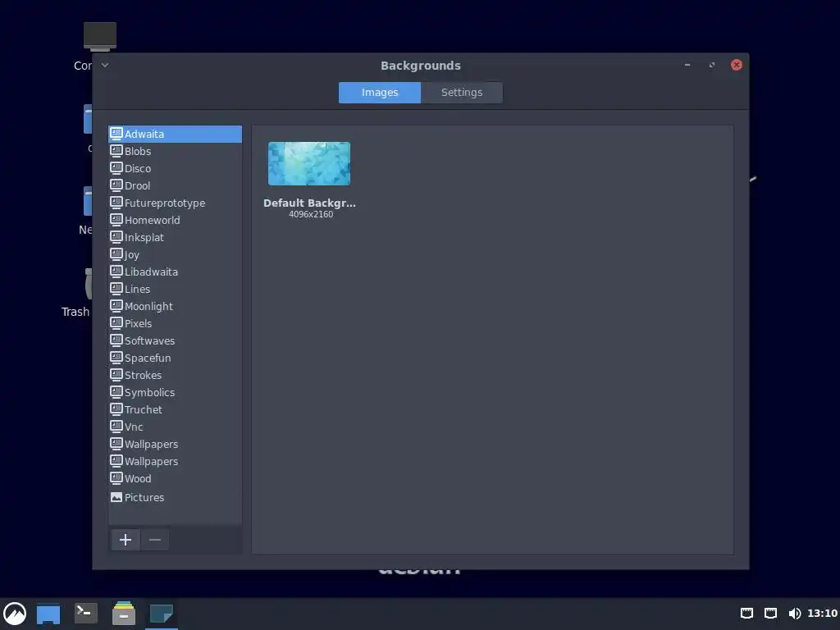Open the application menu in taskbar
This screenshot has width=840, height=630.
pyautogui.click(x=15, y=614)
